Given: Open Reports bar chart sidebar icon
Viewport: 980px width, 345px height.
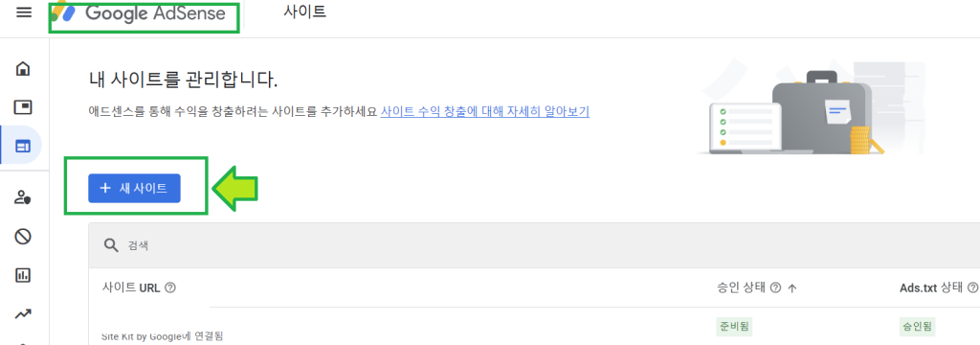Looking at the screenshot, I should (x=23, y=275).
